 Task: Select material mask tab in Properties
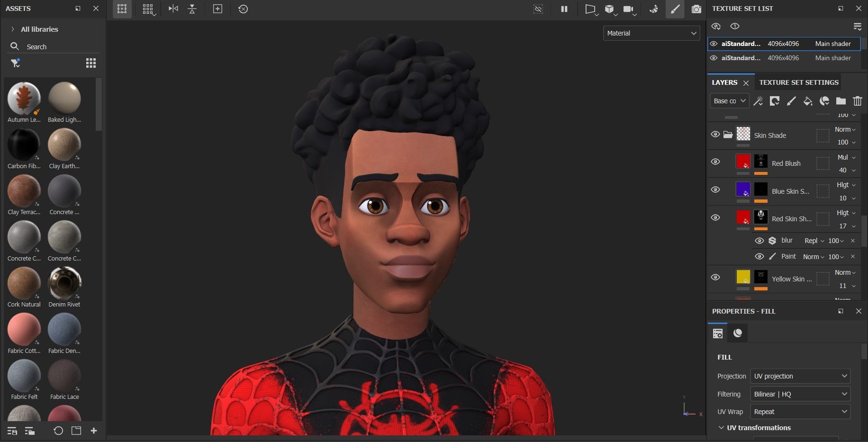tap(738, 333)
